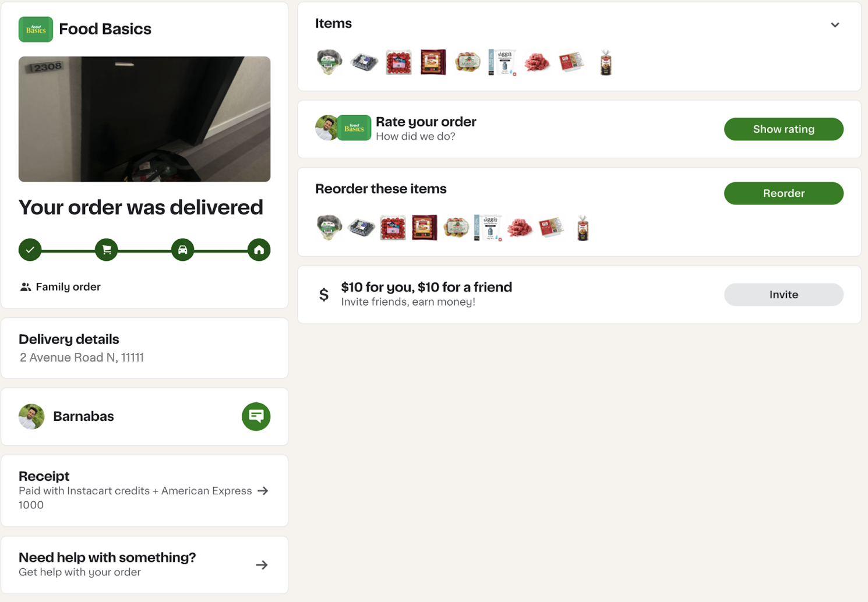Select the blueberries thumbnail under Reorder these items
Image resolution: width=868 pixels, height=602 pixels.
[x=361, y=228]
